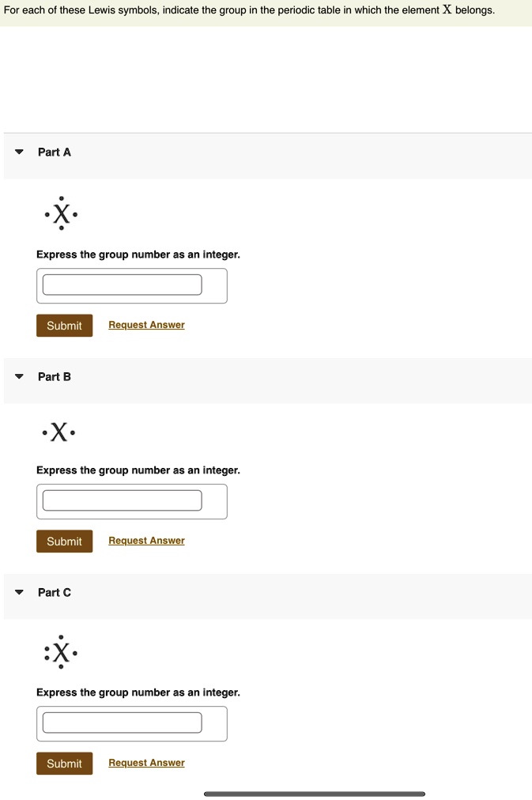The width and height of the screenshot is (532, 800).
Task: Click inside the Part B answer box
Action: 123,500
